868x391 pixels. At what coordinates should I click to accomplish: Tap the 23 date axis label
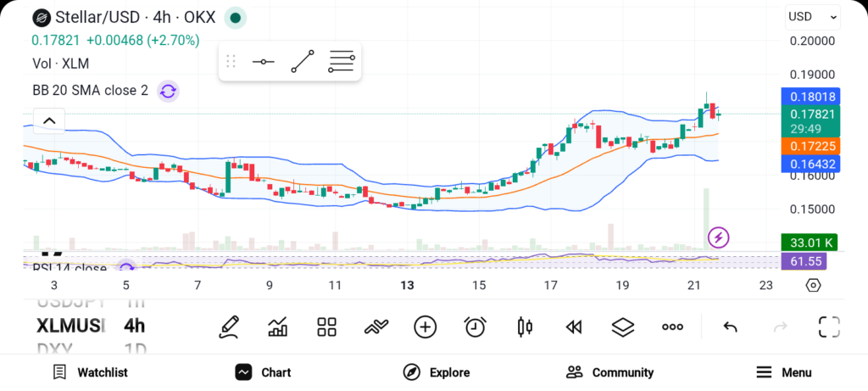click(x=765, y=286)
